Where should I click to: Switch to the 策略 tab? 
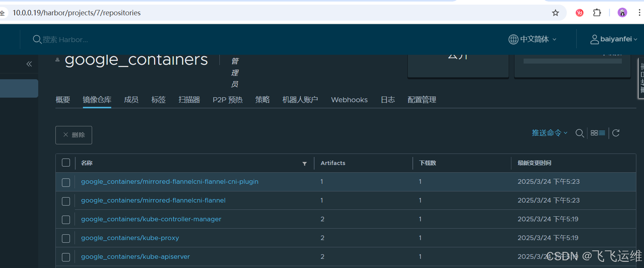[263, 100]
